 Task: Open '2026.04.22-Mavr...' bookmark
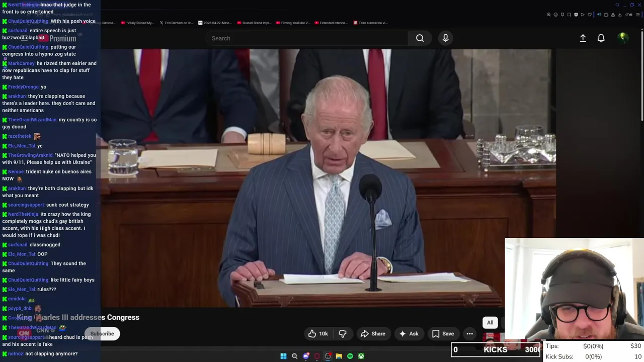pos(216,23)
